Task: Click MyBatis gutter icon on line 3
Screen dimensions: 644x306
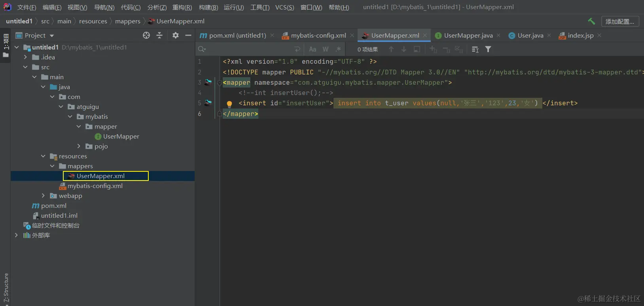Action: click(208, 82)
